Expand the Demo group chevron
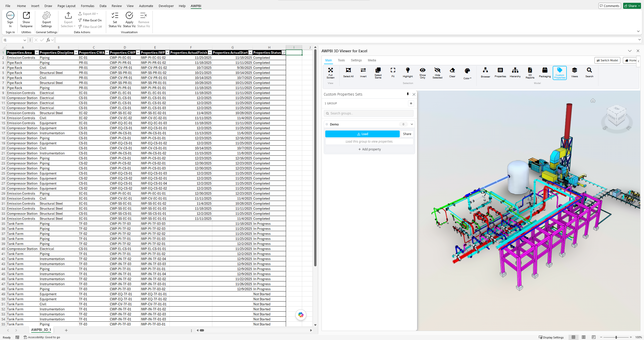The height and width of the screenshot is (340, 644). [412, 124]
